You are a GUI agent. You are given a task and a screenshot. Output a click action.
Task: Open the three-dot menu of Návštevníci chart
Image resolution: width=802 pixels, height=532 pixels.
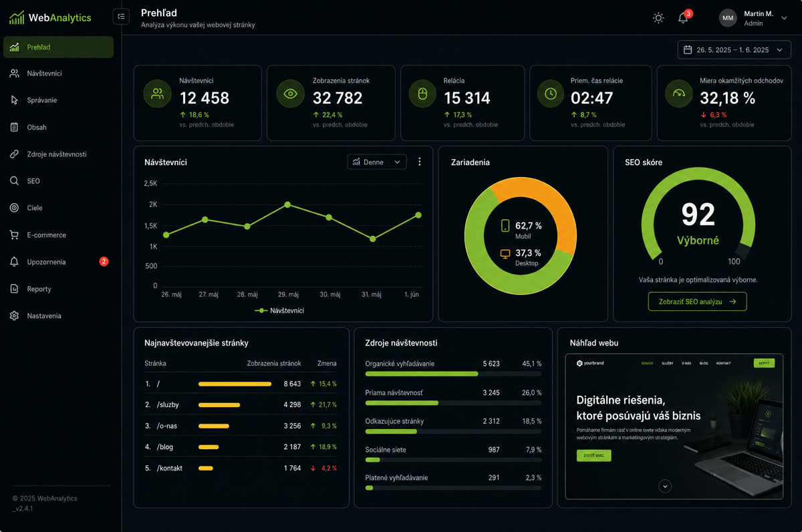(x=420, y=162)
